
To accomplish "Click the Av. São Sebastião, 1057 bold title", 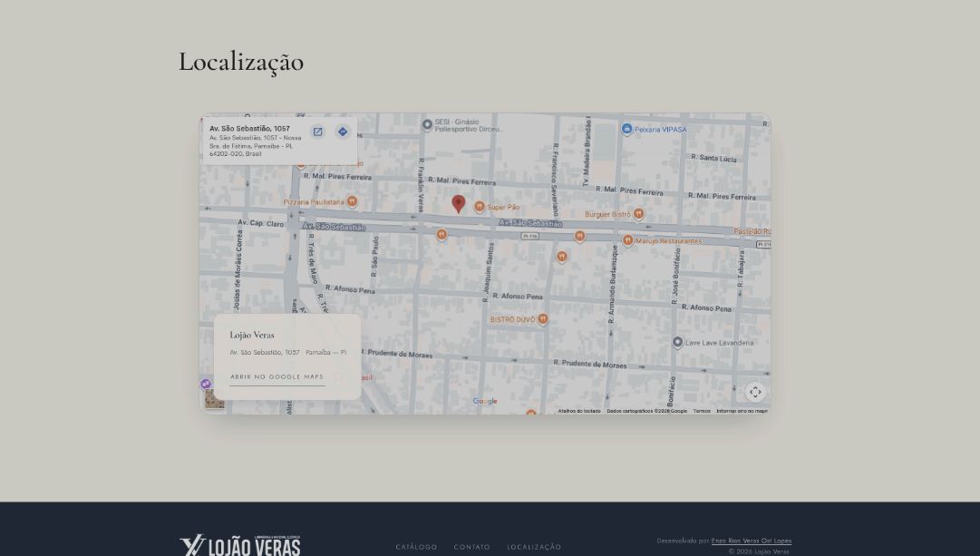I will coord(249,129).
